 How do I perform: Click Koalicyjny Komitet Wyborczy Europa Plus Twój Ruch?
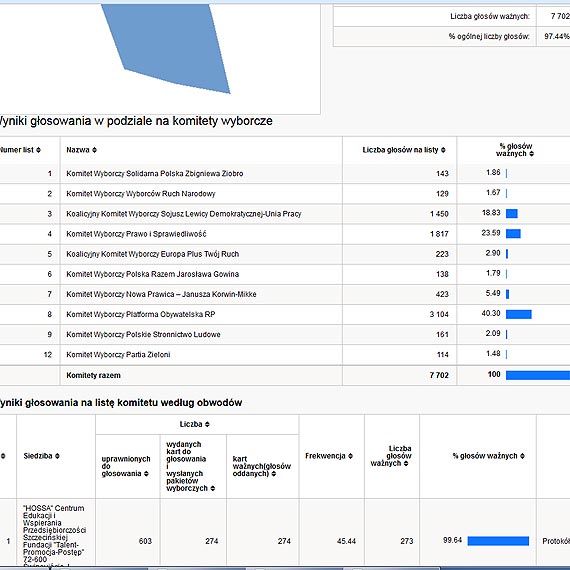(x=152, y=254)
